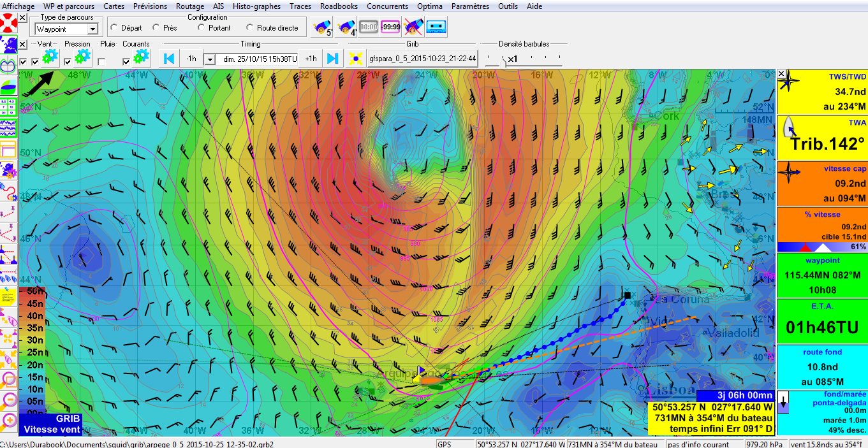
Task: Click the cannon 4' icon
Action: (x=345, y=27)
